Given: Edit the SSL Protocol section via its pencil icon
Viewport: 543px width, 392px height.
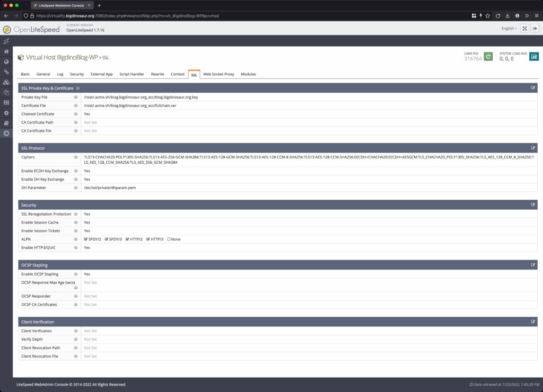Looking at the screenshot, I should pyautogui.click(x=534, y=147).
